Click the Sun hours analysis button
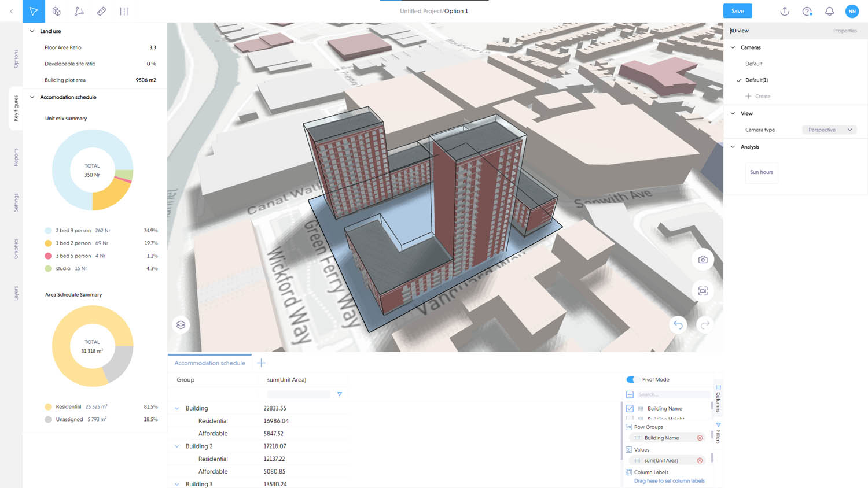 761,172
